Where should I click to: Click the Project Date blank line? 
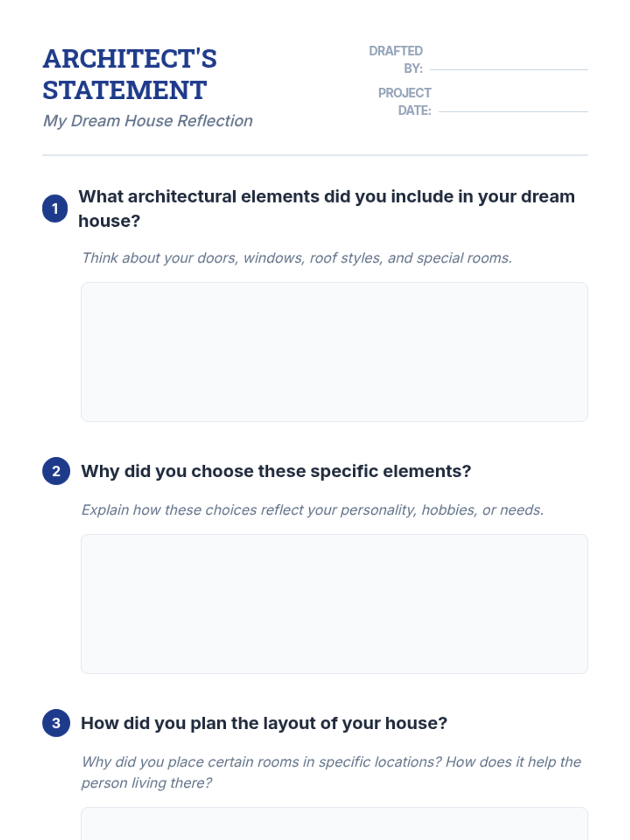pyautogui.click(x=513, y=111)
